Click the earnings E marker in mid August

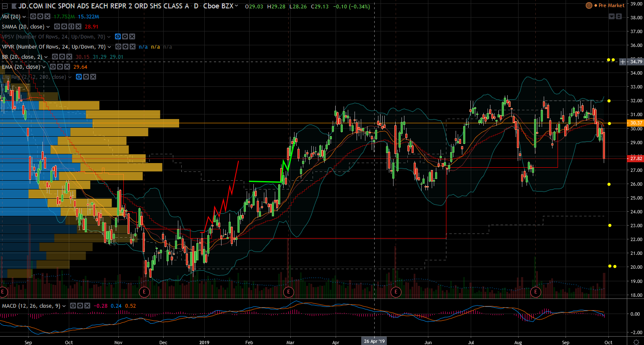(x=535, y=291)
